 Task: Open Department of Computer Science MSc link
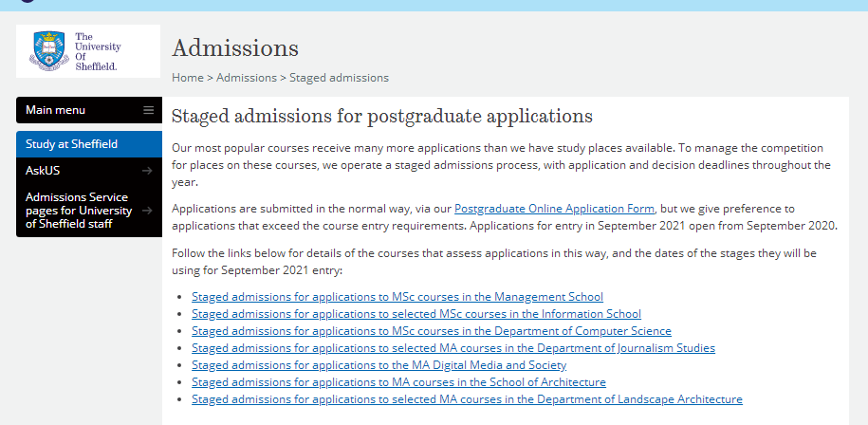click(x=432, y=331)
